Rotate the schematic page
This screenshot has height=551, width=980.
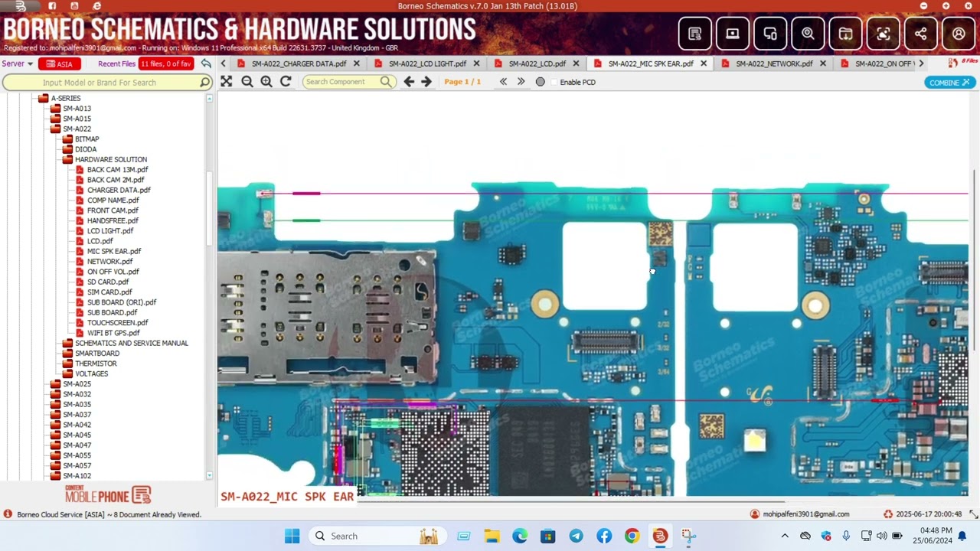click(x=286, y=81)
